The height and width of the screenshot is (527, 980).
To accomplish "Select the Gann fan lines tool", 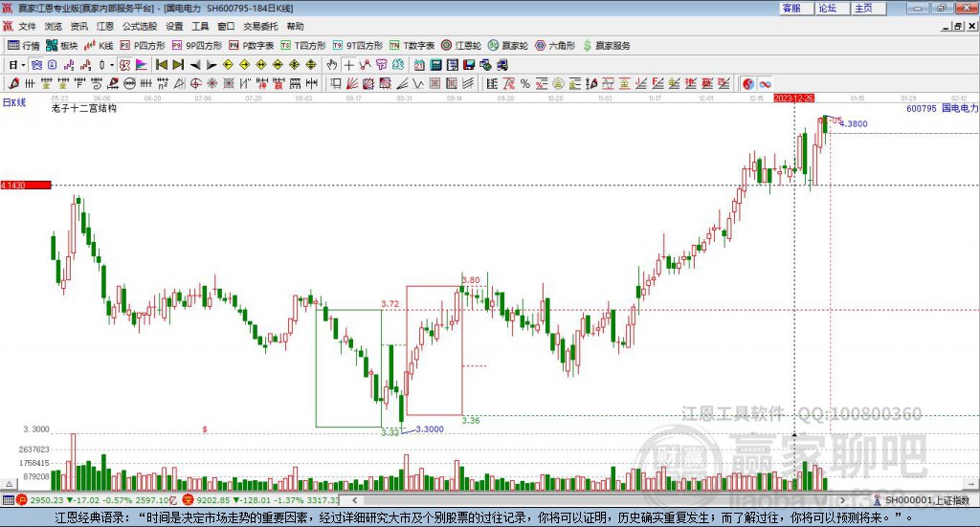I will (x=352, y=83).
